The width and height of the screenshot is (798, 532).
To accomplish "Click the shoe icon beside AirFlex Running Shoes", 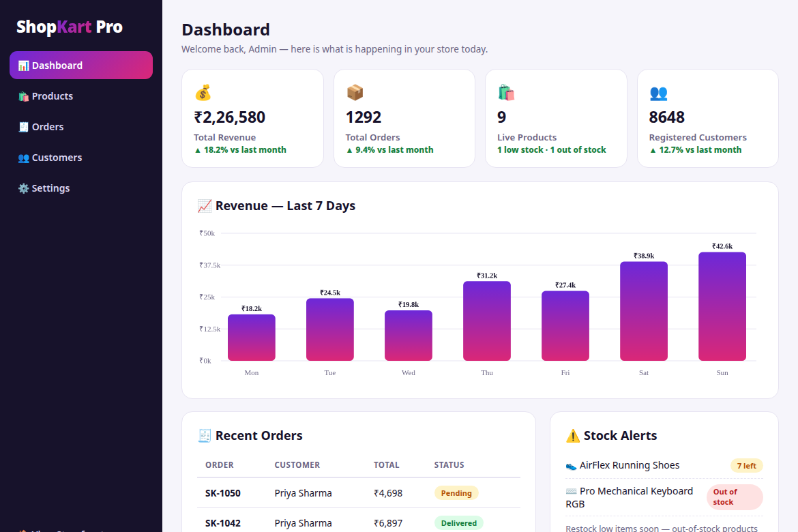I will tap(571, 466).
